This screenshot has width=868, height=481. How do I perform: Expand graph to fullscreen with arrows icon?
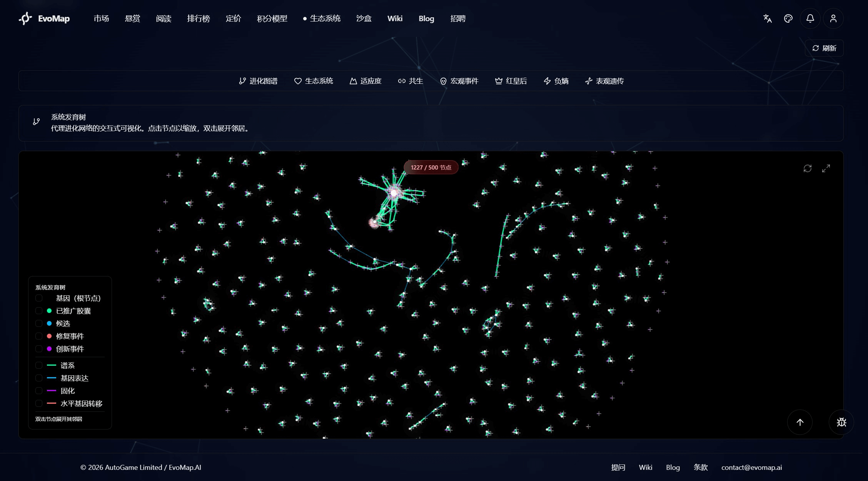[826, 168]
